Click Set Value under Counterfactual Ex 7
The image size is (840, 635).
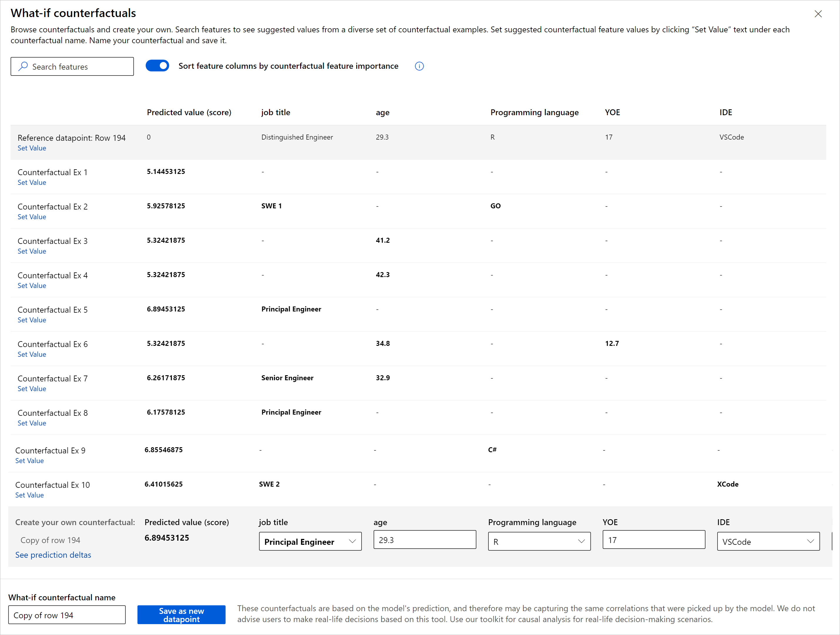(32, 389)
